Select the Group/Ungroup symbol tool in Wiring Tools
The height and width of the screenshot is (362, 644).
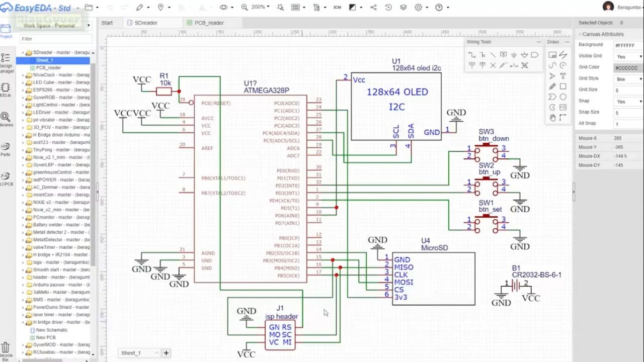(524, 65)
